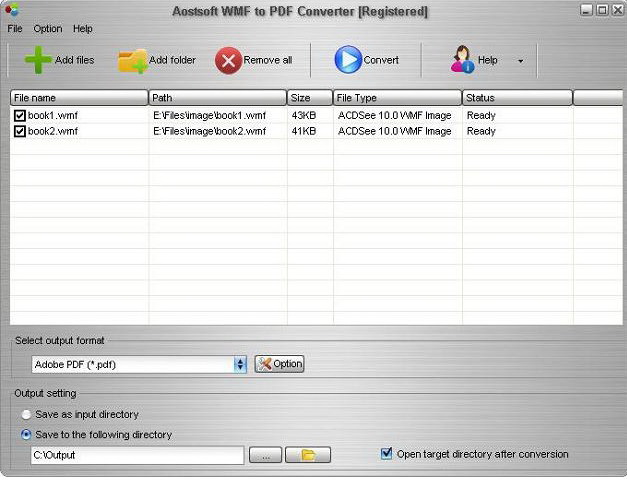This screenshot has height=480, width=627.
Task: Expand the Help toolbar dropdown arrow
Action: (521, 61)
